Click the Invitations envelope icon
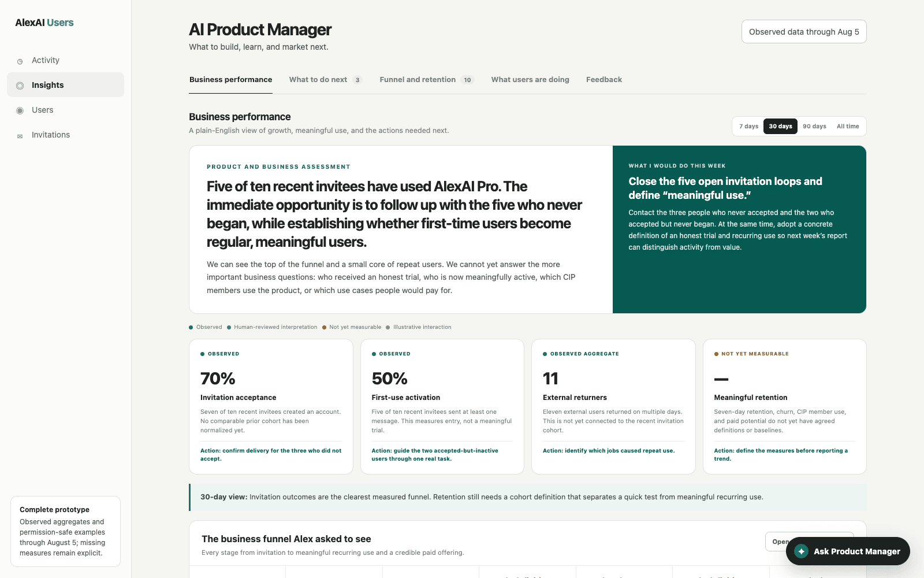Image resolution: width=924 pixels, height=578 pixels. 20,136
